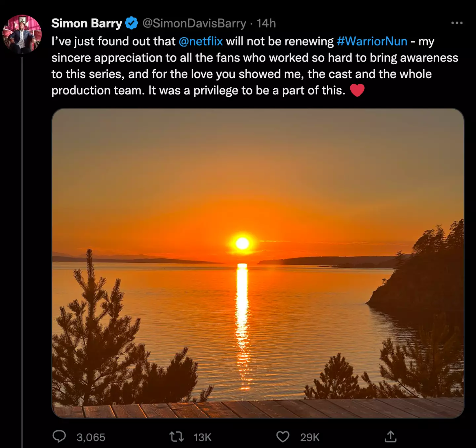Click the red heart emoji in tweet

tap(357, 90)
